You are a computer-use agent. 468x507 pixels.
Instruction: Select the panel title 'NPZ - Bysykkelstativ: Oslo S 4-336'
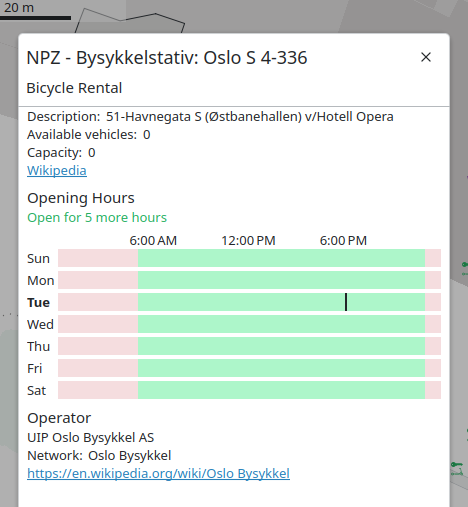(167, 58)
